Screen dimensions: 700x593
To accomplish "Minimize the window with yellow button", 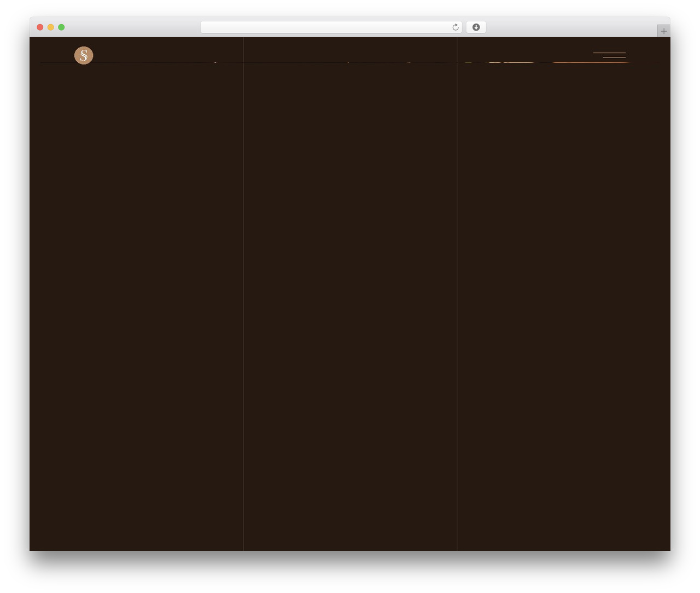I will (51, 27).
